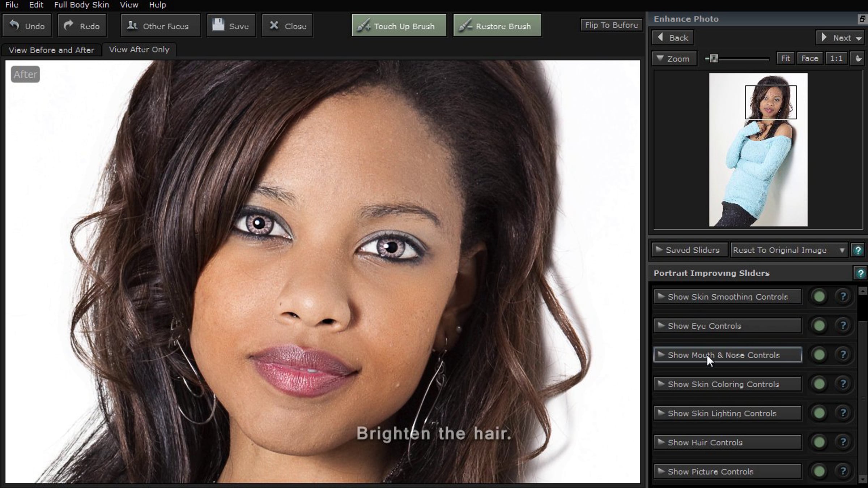The image size is (868, 488).
Task: Switch to View Before and After tab
Action: tap(51, 50)
